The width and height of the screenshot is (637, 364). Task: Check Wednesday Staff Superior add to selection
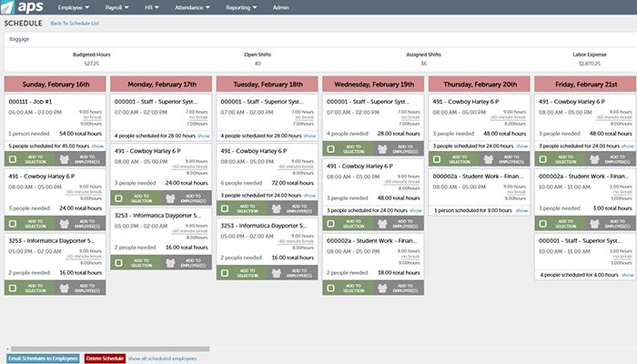[331, 149]
